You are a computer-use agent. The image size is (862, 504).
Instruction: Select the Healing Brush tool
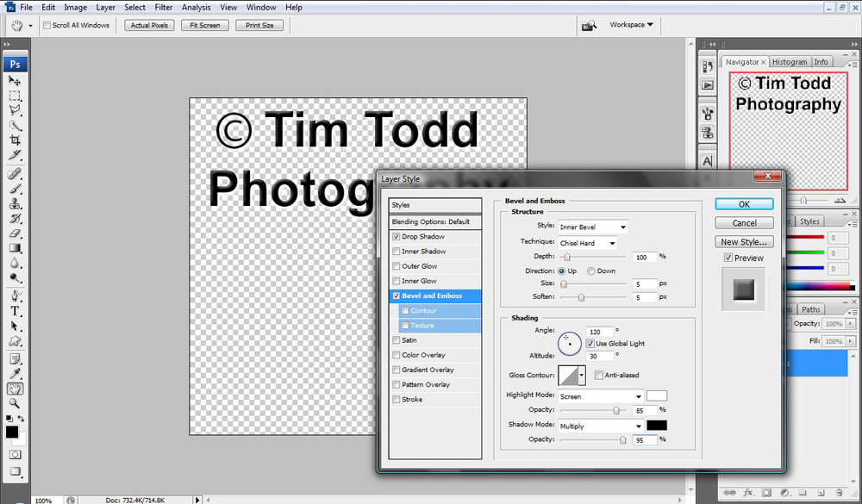click(15, 174)
